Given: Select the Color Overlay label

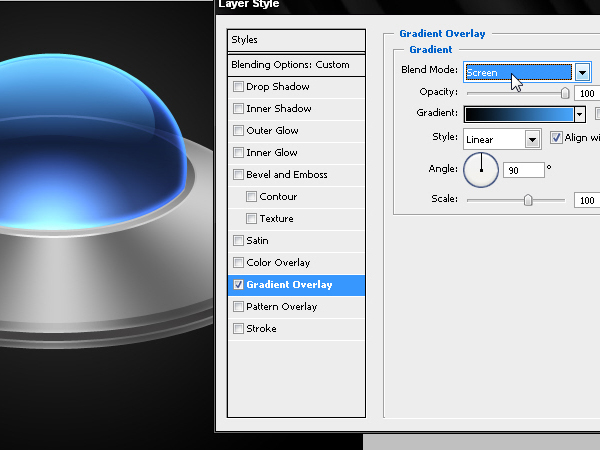Looking at the screenshot, I should pyautogui.click(x=278, y=262).
